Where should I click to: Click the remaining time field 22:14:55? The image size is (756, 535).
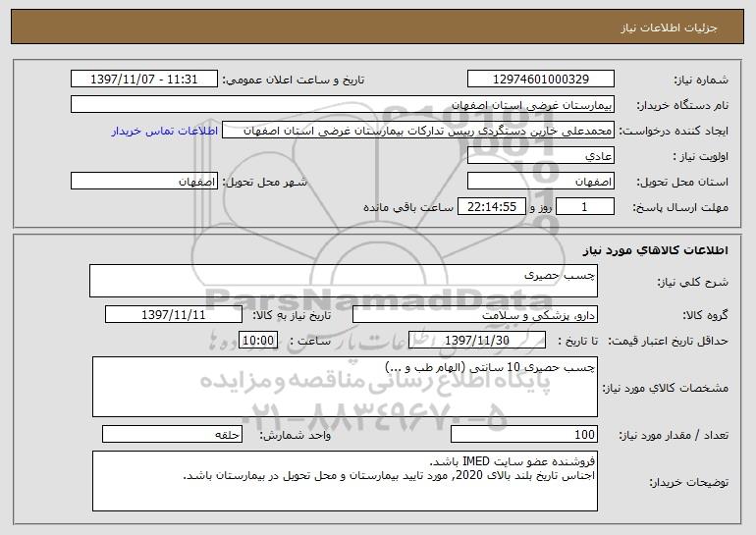click(491, 207)
